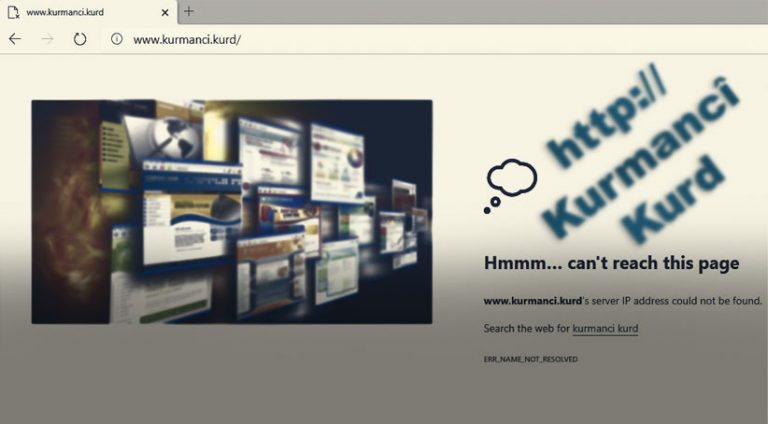Click the page document icon in the tab
The width and height of the screenshot is (768, 424).
pos(15,12)
